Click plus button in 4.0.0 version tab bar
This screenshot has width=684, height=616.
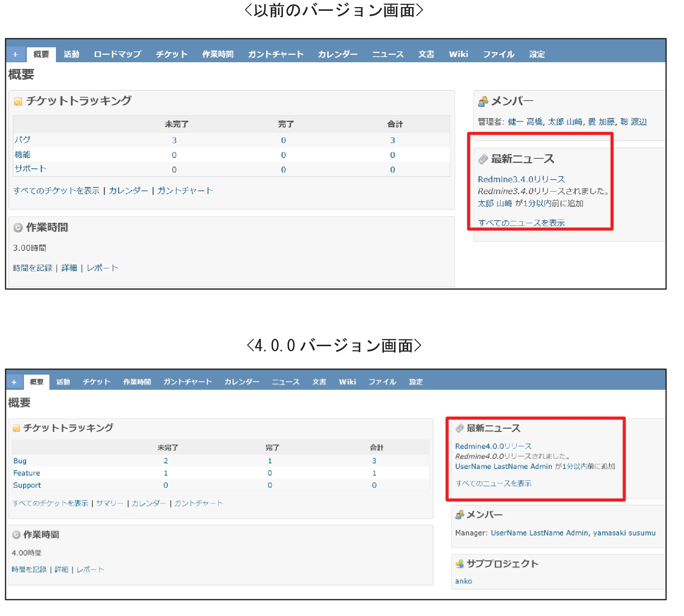coord(14,382)
